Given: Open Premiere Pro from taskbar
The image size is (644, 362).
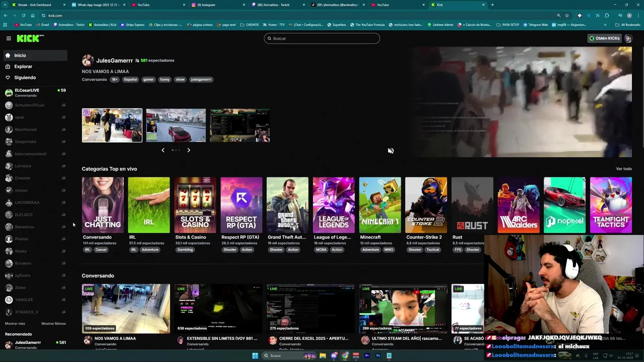Looking at the screenshot, I should pos(367,355).
